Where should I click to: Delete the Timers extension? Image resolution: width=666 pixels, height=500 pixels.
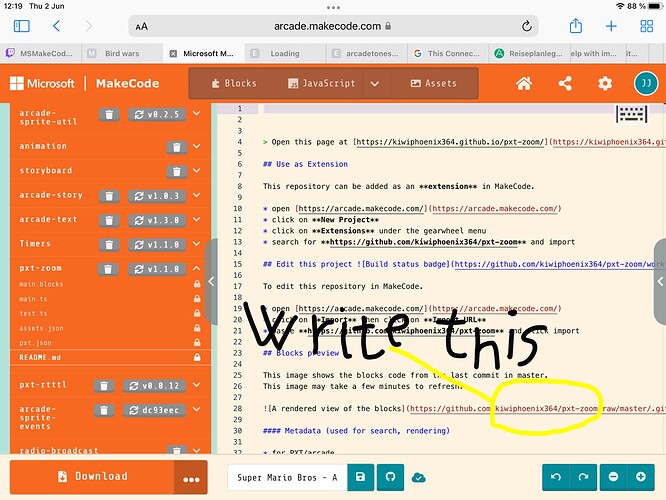[109, 245]
